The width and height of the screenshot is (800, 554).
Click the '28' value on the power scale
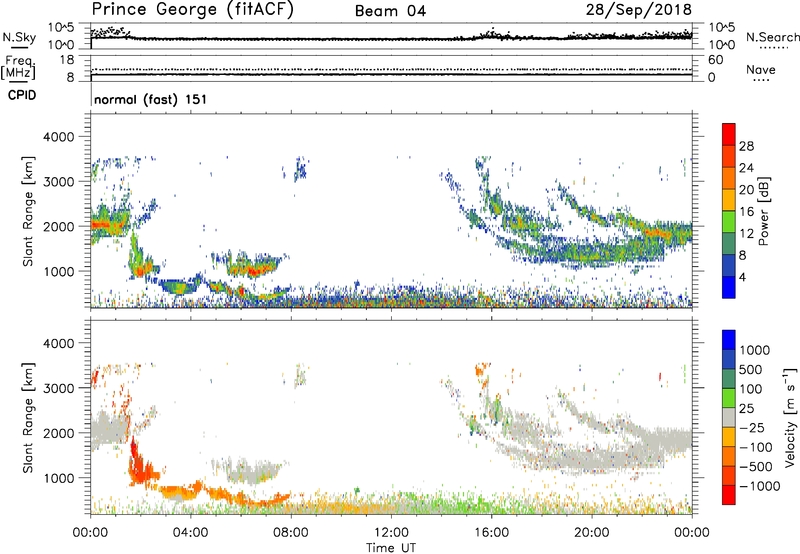pyautogui.click(x=746, y=146)
